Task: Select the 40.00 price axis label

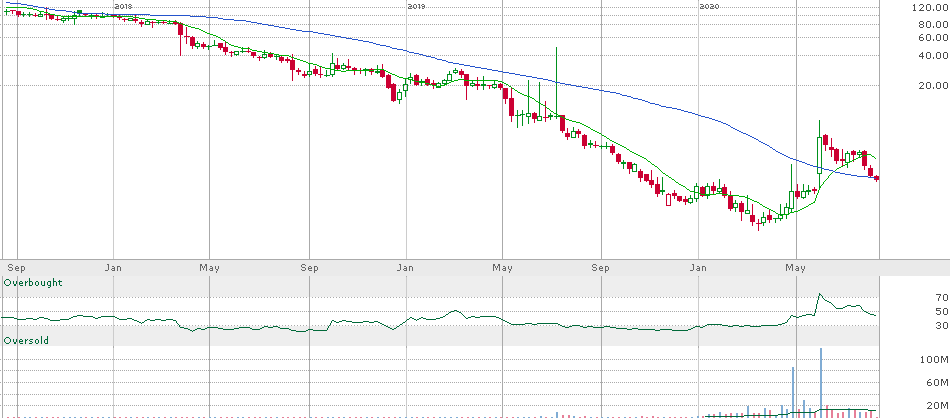Action: point(933,56)
